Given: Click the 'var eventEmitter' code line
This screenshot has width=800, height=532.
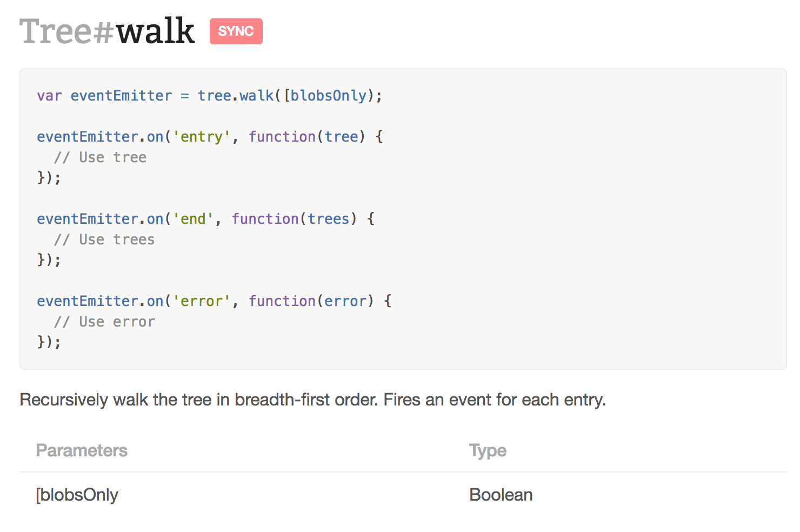Looking at the screenshot, I should click(210, 96).
